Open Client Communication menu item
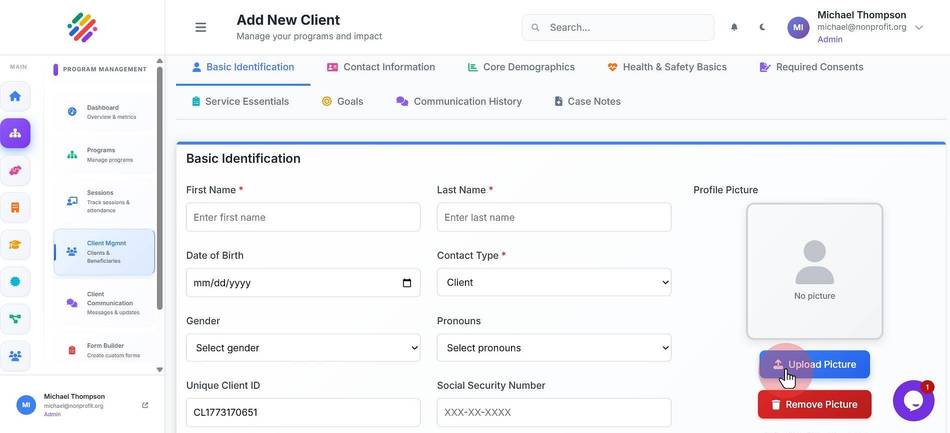The width and height of the screenshot is (950, 433). coord(104,303)
